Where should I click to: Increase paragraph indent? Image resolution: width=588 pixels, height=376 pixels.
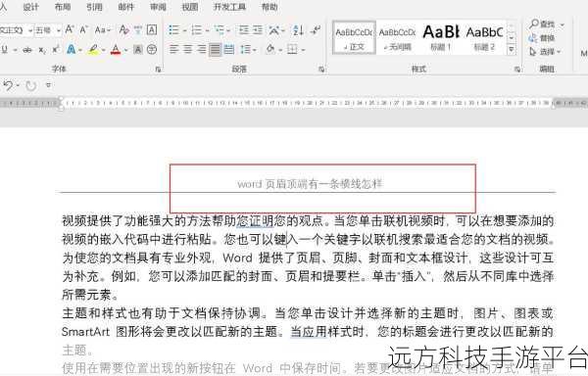point(258,30)
